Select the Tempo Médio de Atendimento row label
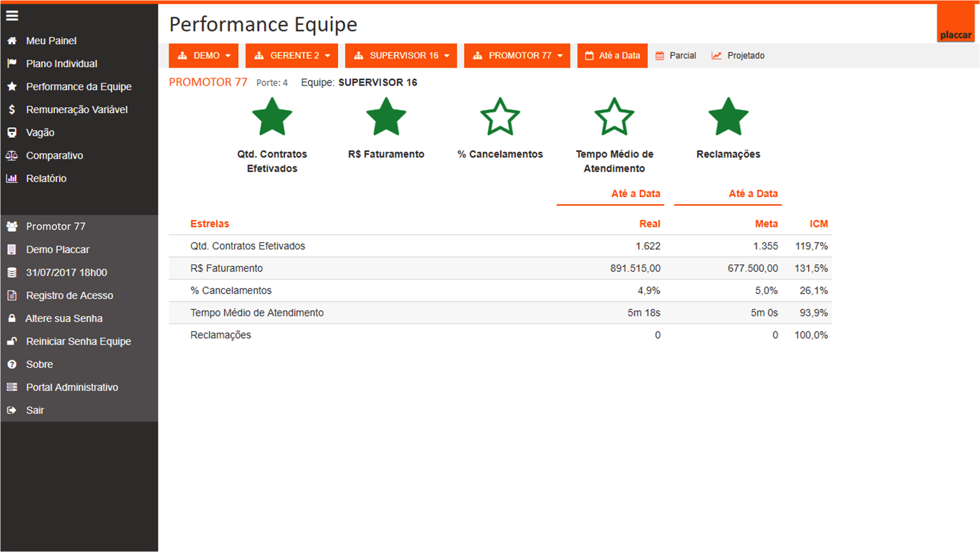 tap(257, 313)
